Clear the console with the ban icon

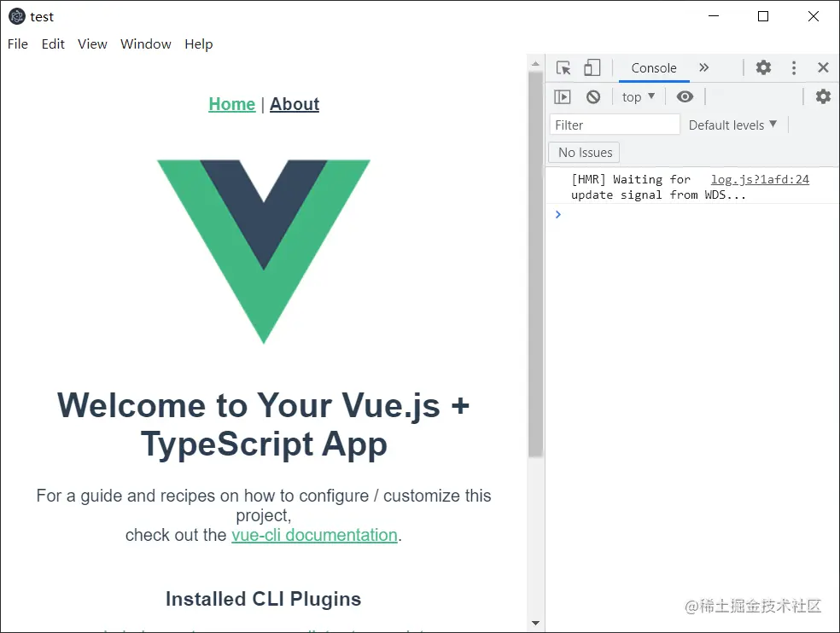tap(593, 97)
